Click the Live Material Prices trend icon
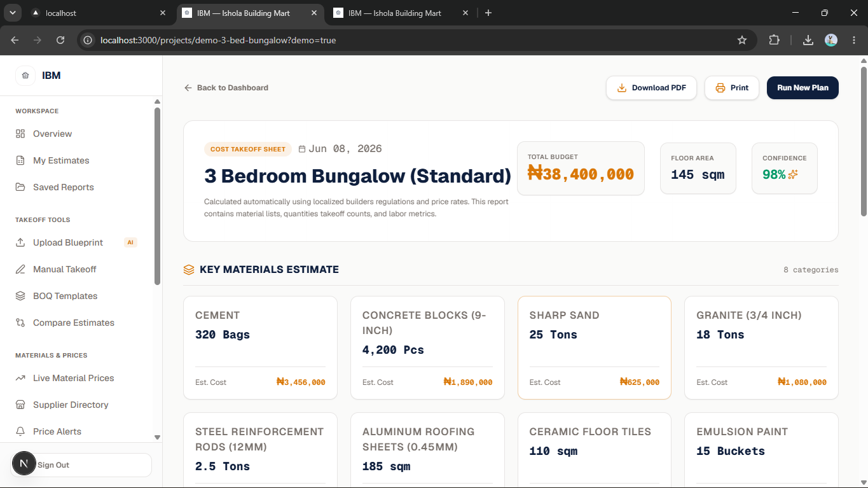Screen dimensions: 868x488 20,378
